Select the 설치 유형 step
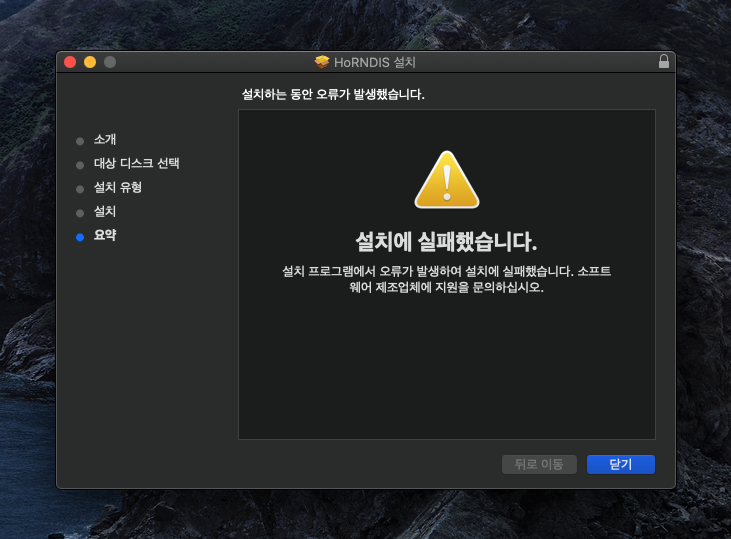Image resolution: width=731 pixels, height=539 pixels. click(118, 187)
